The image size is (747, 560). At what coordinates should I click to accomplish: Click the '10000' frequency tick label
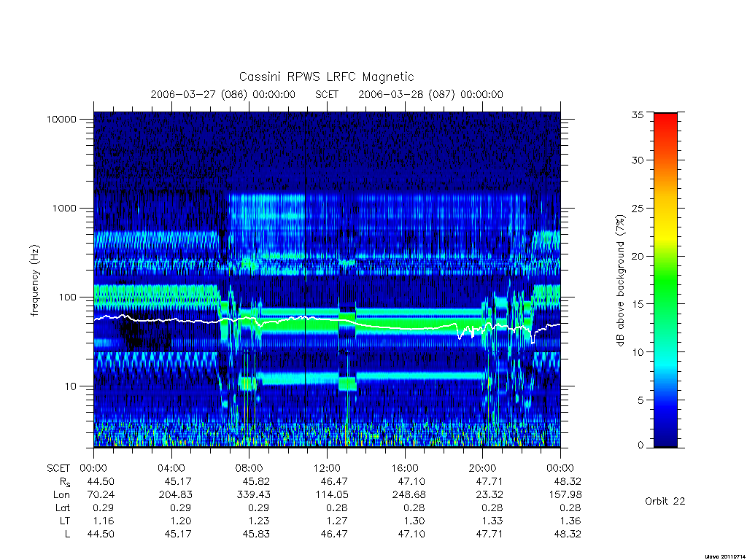(x=61, y=119)
